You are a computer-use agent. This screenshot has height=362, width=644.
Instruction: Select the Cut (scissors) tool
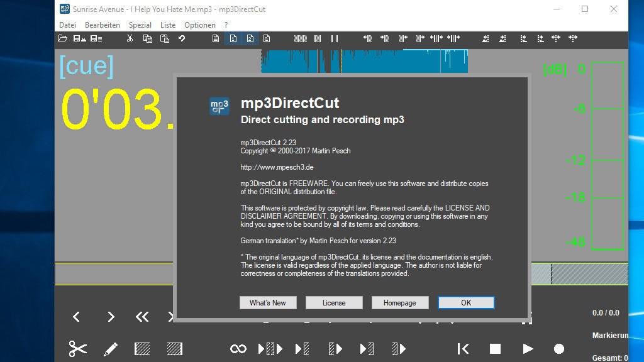click(77, 348)
